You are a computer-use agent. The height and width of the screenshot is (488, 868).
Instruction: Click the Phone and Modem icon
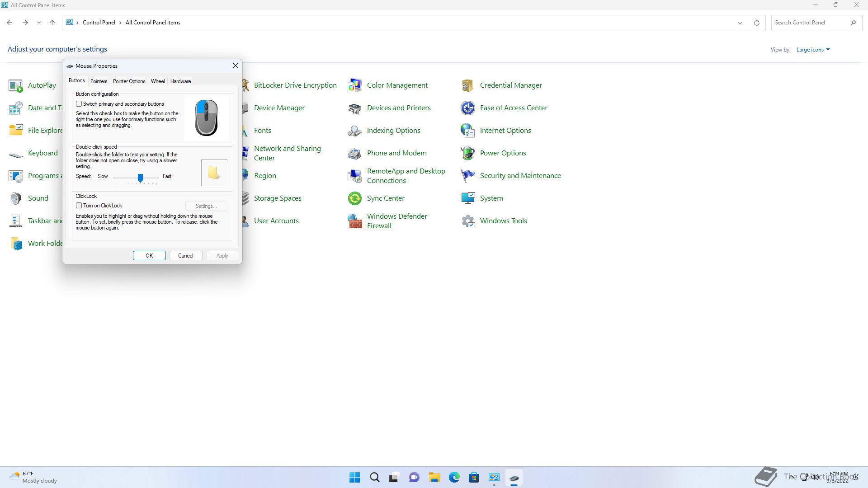coord(355,153)
